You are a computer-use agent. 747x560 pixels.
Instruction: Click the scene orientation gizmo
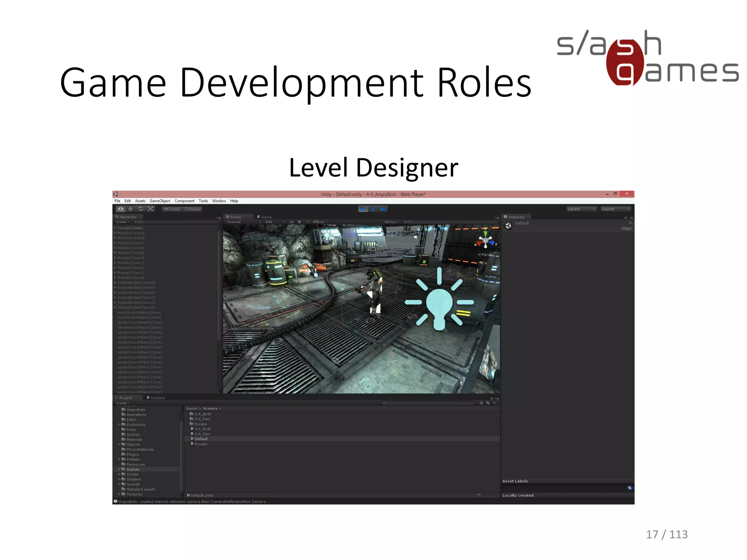coord(485,240)
